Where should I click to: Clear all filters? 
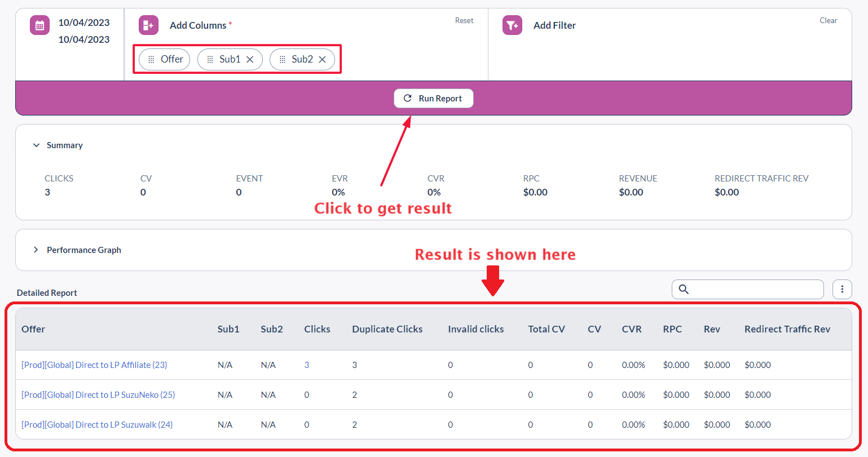[x=828, y=21]
